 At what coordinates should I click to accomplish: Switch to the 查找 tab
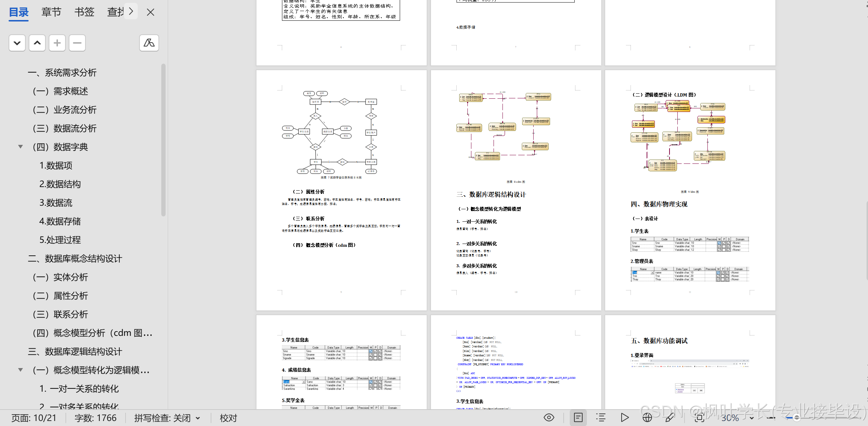[x=116, y=12]
